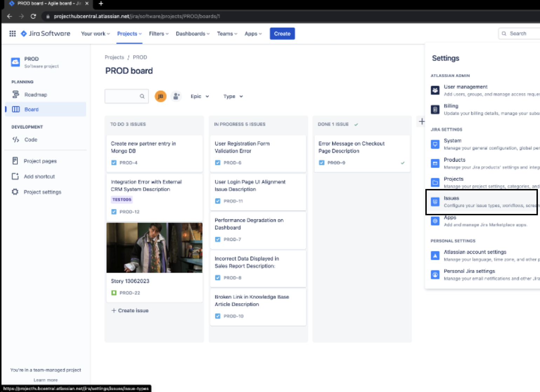
Task: Go back in browser history
Action: (x=9, y=16)
